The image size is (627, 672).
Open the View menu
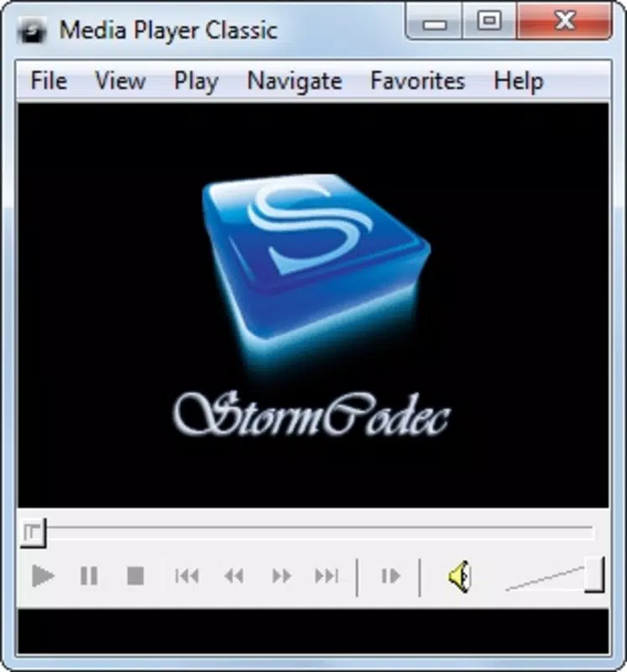tap(120, 81)
